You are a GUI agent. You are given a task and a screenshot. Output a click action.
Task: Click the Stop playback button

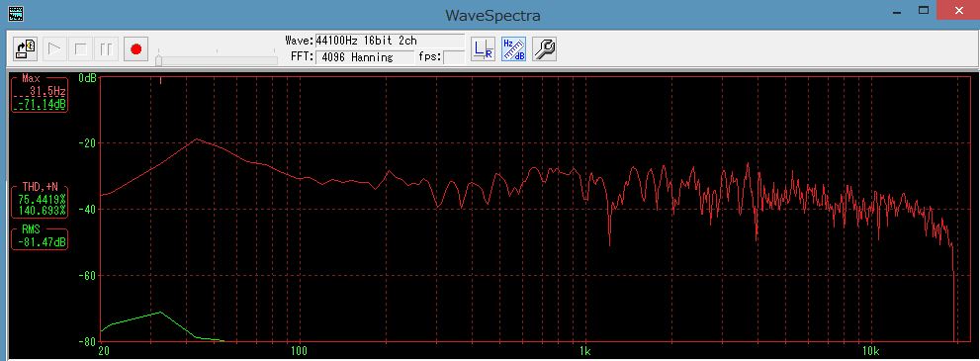click(x=81, y=48)
